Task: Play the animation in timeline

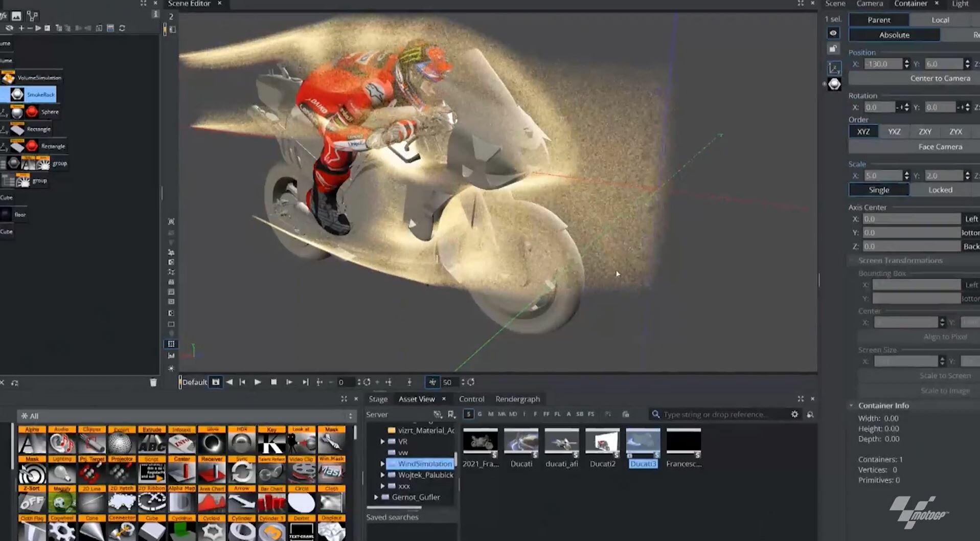Action: [x=258, y=382]
